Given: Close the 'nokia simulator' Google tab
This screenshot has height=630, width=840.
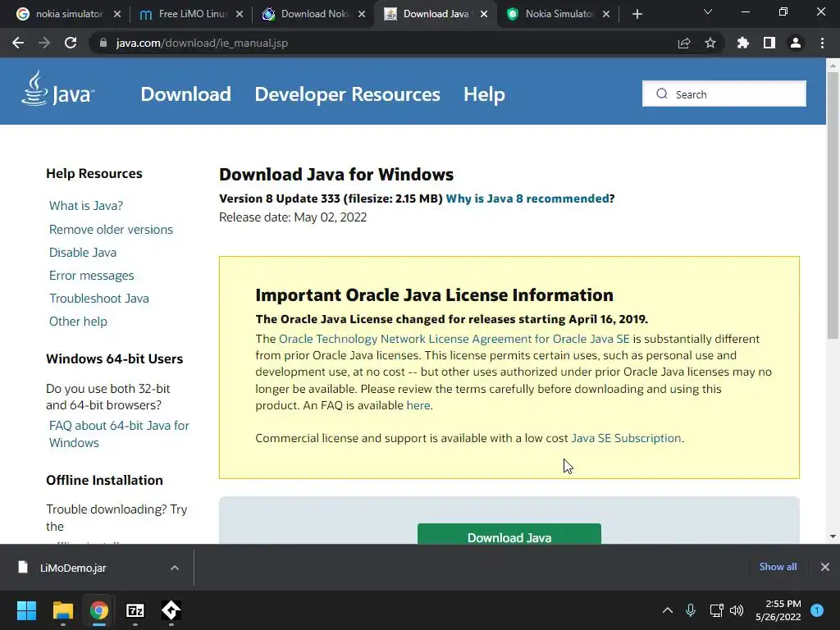Looking at the screenshot, I should tap(117, 14).
